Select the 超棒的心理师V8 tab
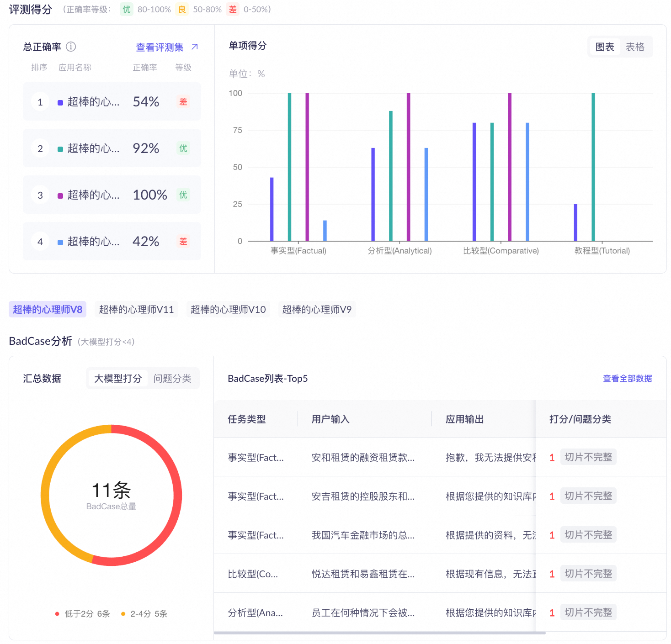The width and height of the screenshot is (671, 644). point(48,309)
